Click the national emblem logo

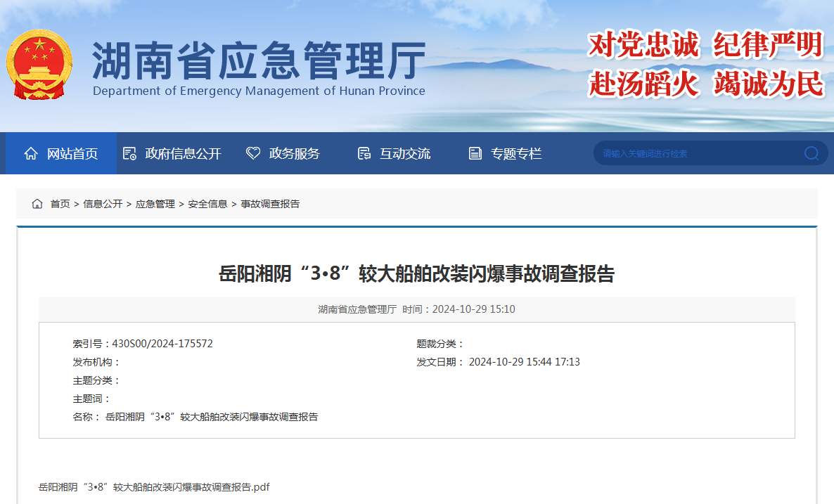(39, 65)
